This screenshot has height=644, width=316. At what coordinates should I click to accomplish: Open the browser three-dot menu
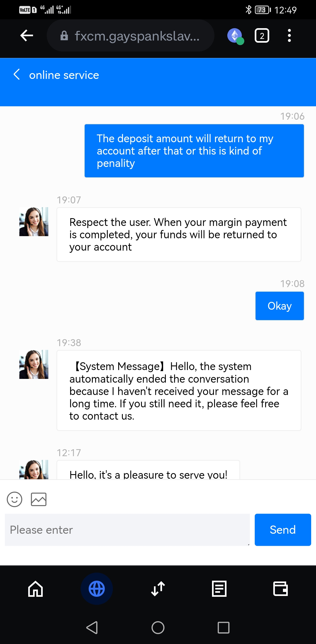(289, 36)
